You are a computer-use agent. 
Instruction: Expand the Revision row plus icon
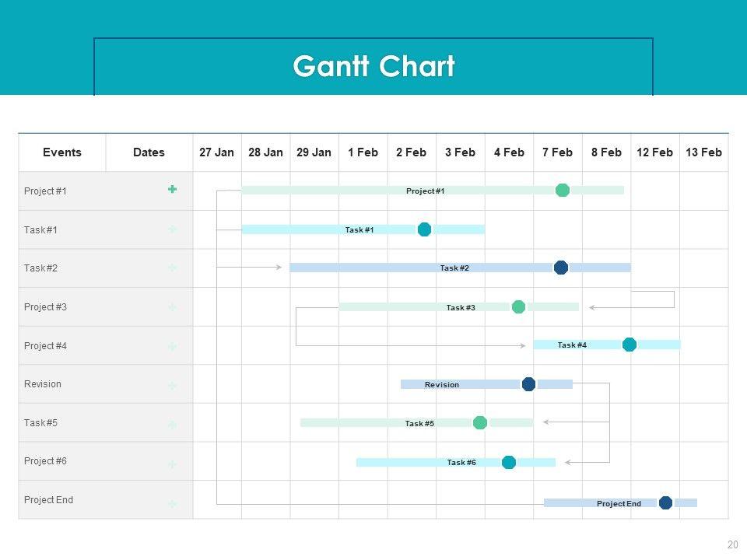[x=172, y=386]
